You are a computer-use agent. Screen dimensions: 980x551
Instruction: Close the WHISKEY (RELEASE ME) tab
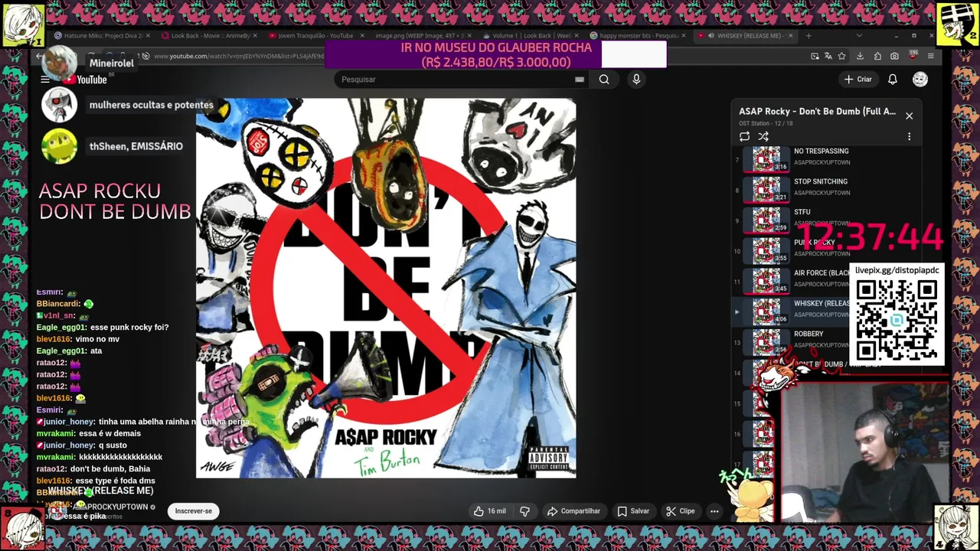pyautogui.click(x=790, y=35)
